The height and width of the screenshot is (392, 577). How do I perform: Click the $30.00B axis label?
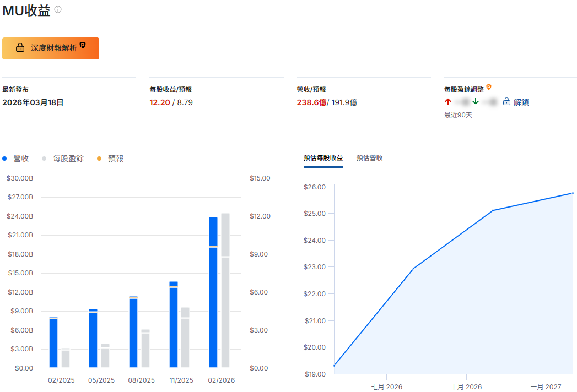coord(20,178)
